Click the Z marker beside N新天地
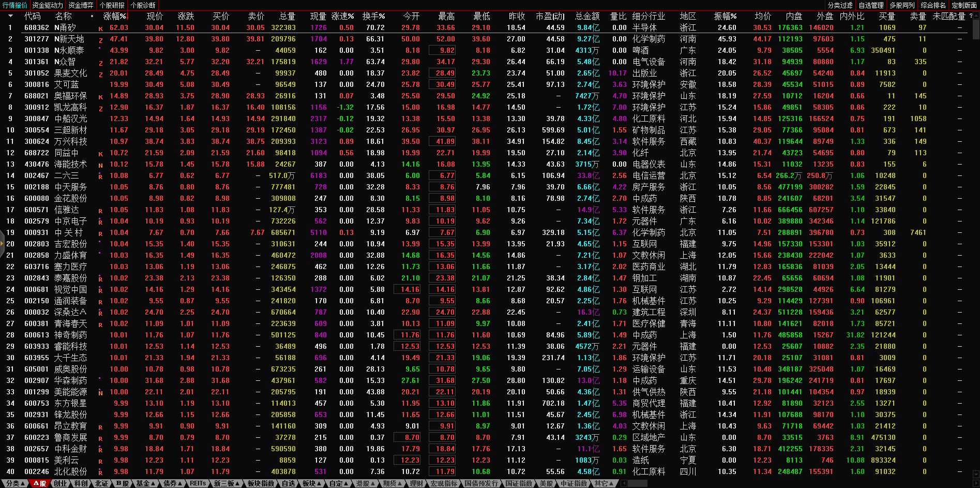The height and width of the screenshot is (488, 980). [100, 40]
